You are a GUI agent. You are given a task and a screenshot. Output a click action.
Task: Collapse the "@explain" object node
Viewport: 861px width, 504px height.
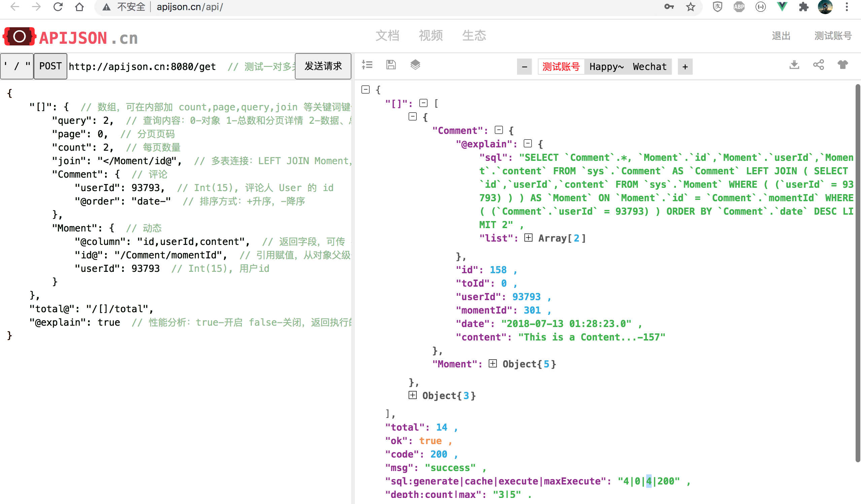[528, 143]
